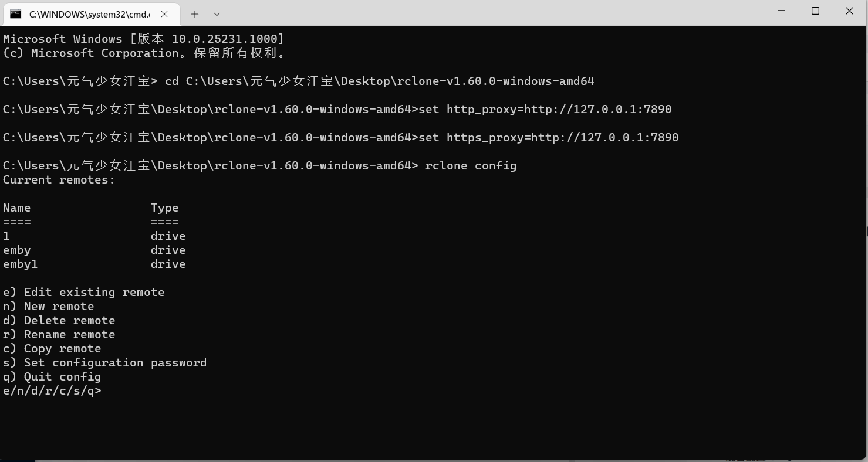Viewport: 868px width, 462px height.
Task: Maximize the terminal window
Action: point(815,11)
